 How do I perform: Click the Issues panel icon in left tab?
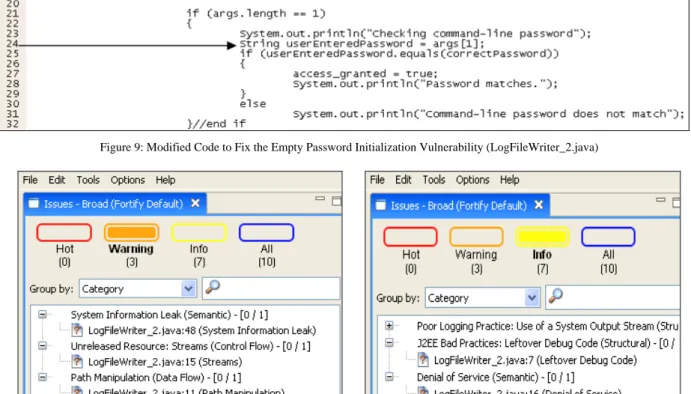click(x=34, y=204)
